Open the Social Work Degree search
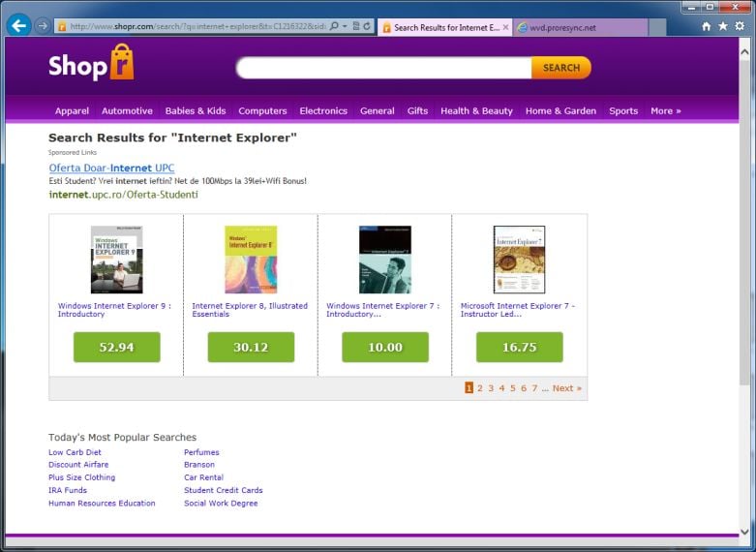 (221, 503)
